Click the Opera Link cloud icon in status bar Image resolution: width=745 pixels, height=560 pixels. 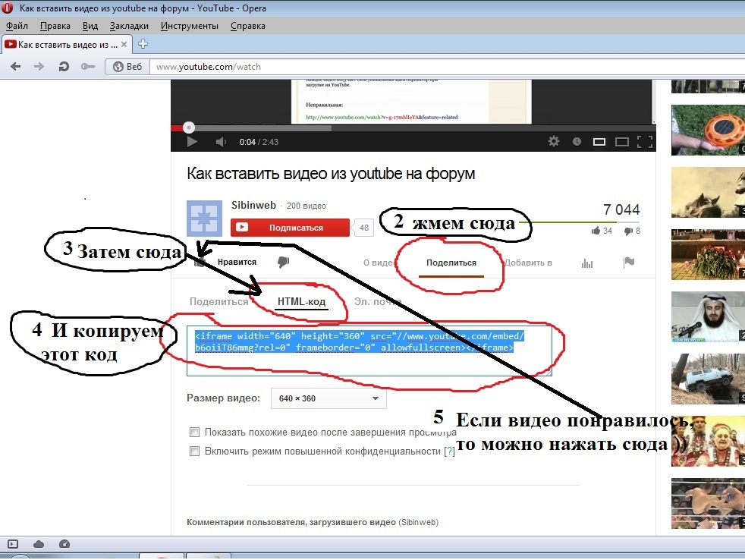(x=39, y=544)
